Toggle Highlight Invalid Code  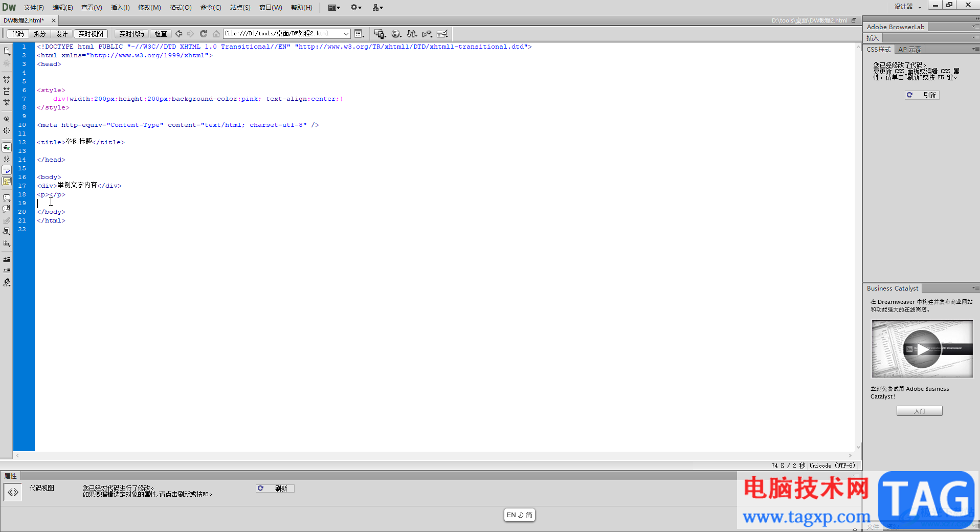[7, 159]
